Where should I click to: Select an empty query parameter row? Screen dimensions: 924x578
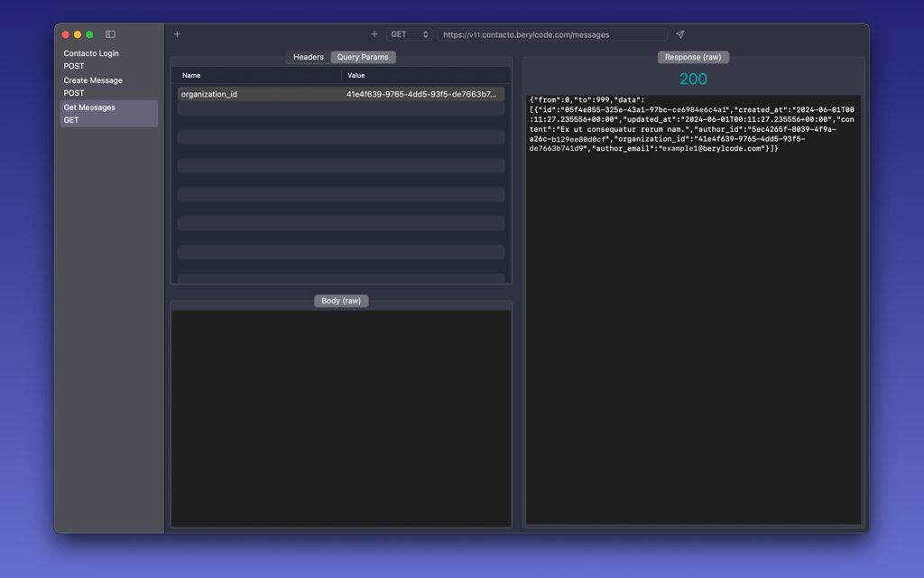coord(341,137)
